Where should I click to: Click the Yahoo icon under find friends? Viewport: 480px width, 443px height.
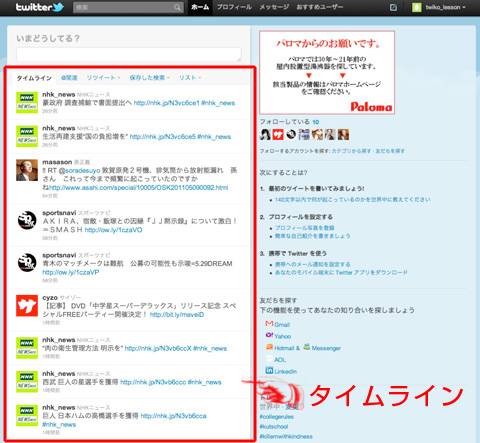(269, 335)
